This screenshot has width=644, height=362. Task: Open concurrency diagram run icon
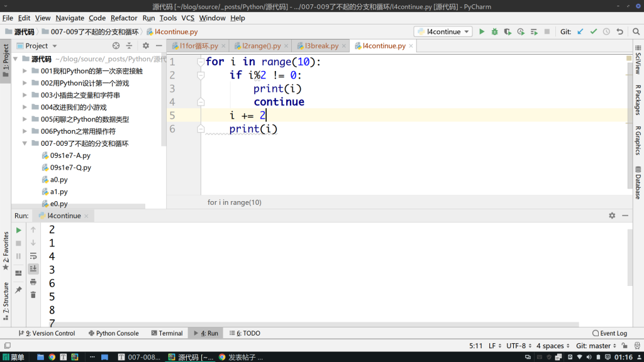[534, 31]
